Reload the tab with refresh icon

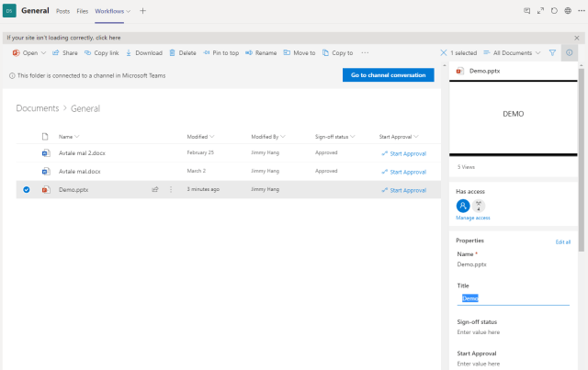pyautogui.click(x=553, y=10)
